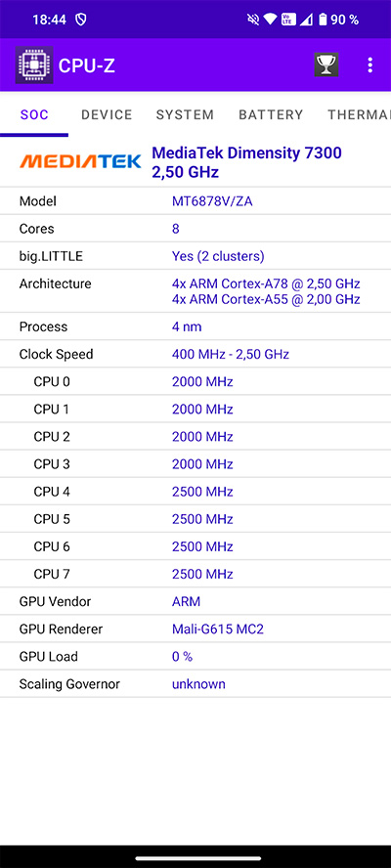Tap the battery status icon
The height and width of the screenshot is (868, 391).
pos(323,20)
